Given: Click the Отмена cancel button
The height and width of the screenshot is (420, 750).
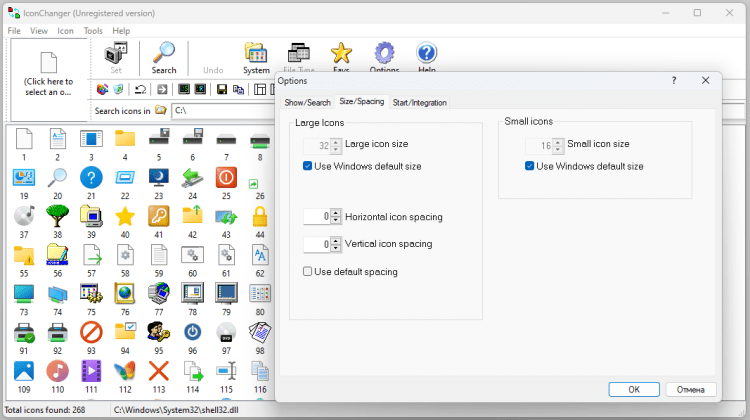Looking at the screenshot, I should click(691, 389).
